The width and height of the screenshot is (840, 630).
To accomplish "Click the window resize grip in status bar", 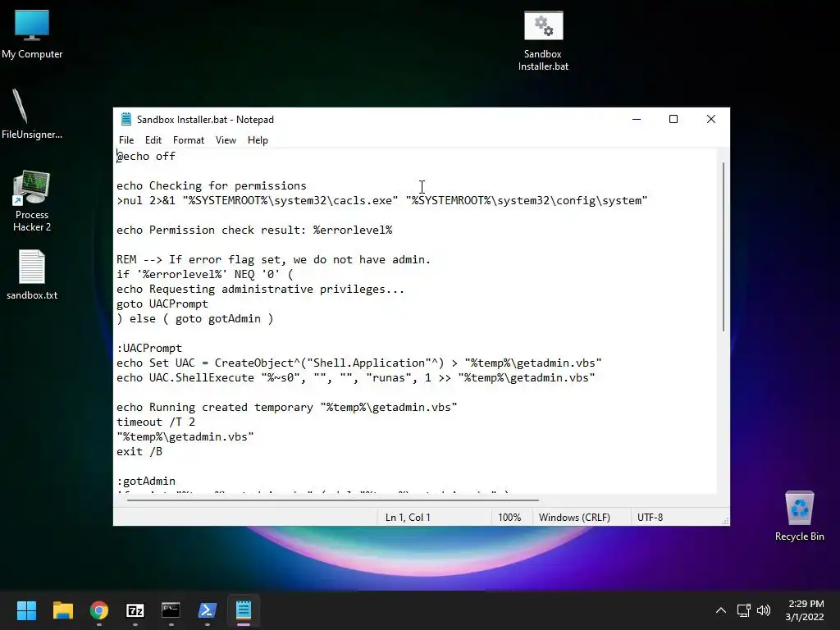I will tap(725, 521).
